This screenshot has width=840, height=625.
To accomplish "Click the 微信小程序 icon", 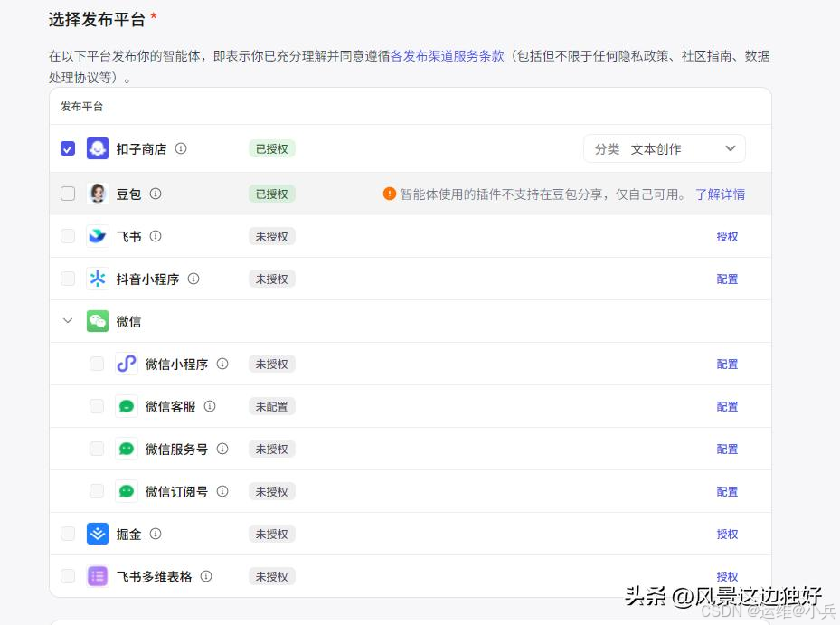I will coord(127,364).
